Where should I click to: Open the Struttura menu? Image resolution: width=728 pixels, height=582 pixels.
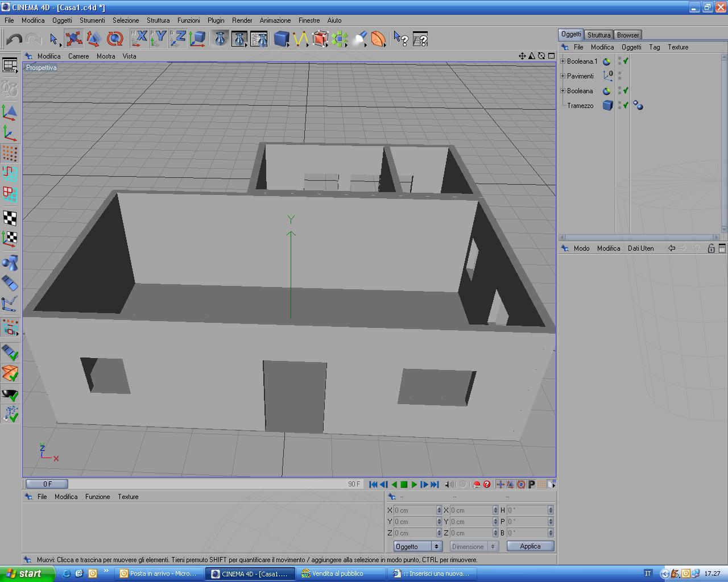[158, 20]
